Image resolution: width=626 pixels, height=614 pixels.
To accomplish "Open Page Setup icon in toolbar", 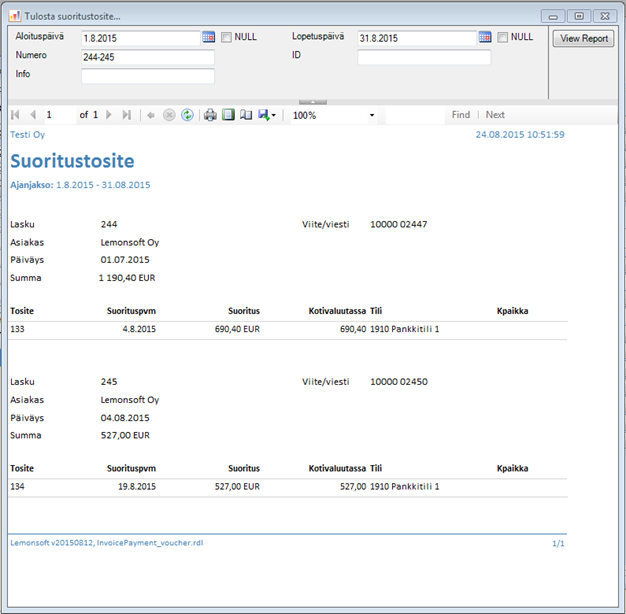I will 246,115.
